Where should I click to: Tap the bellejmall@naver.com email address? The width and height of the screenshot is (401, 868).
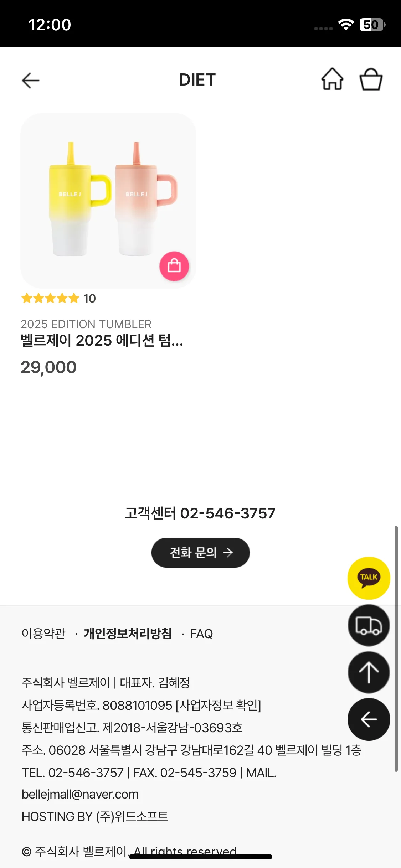80,794
